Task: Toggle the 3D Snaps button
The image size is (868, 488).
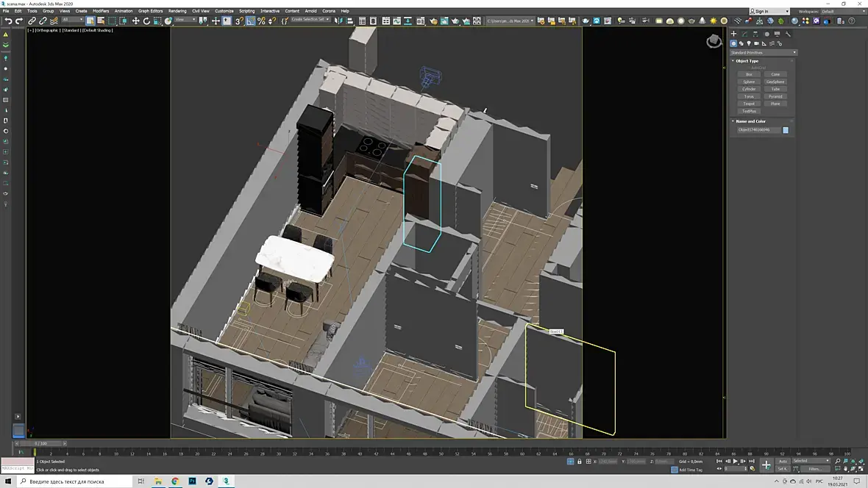Action: (239, 21)
